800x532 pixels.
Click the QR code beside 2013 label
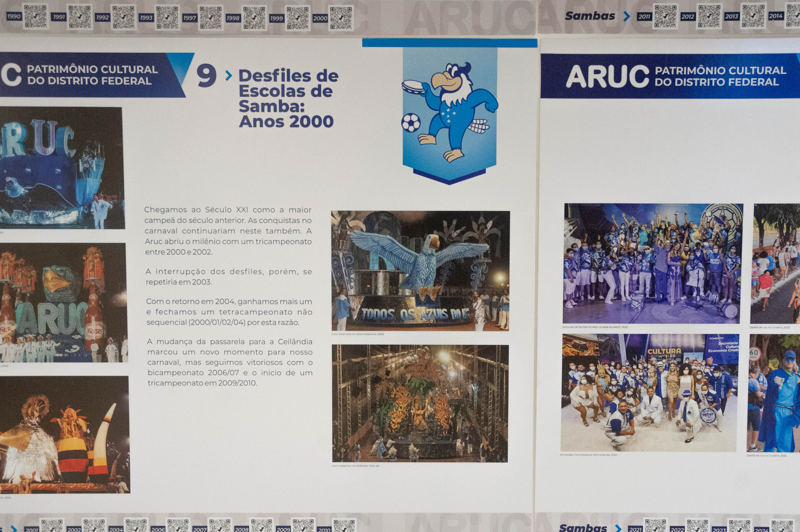tap(753, 16)
